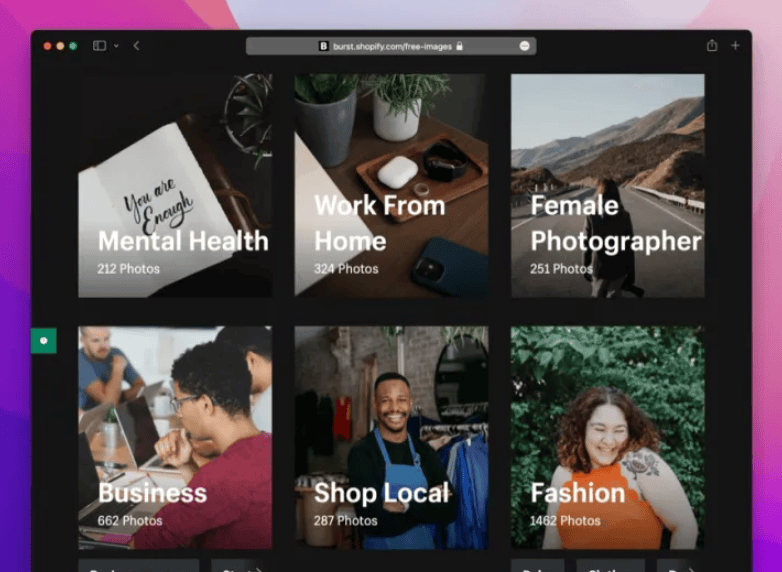The image size is (782, 572).
Task: Click the lock icon in address bar
Action: tap(460, 46)
